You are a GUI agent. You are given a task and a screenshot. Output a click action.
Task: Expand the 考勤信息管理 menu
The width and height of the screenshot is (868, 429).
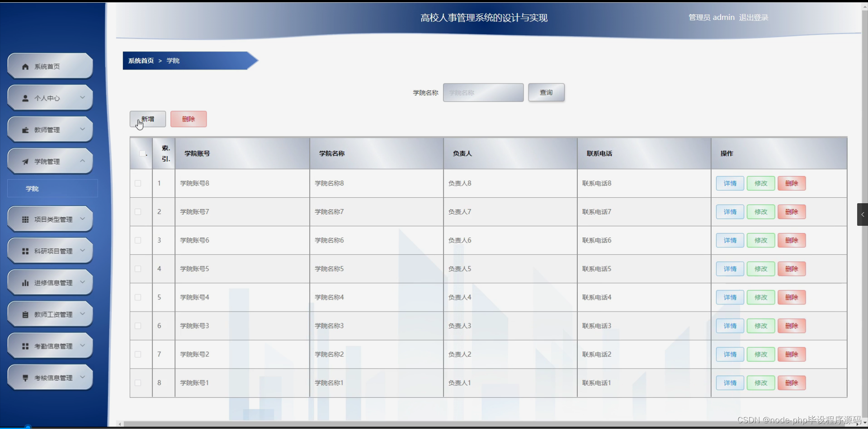pyautogui.click(x=83, y=345)
